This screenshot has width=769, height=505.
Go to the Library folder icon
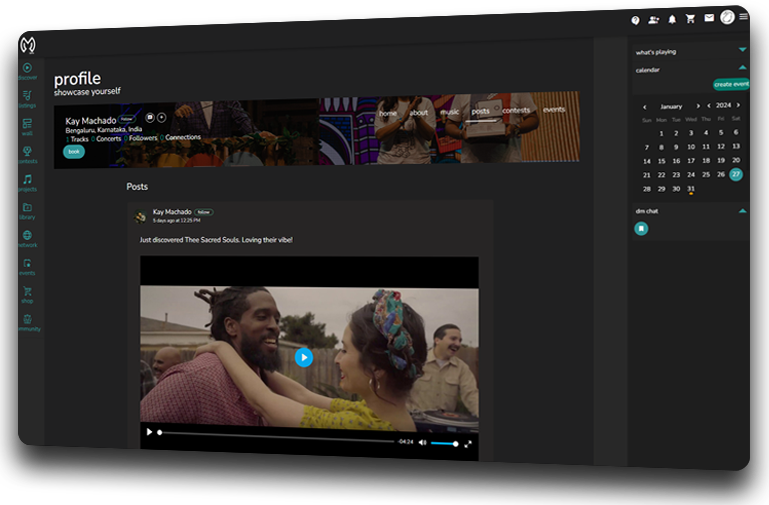coord(27,208)
